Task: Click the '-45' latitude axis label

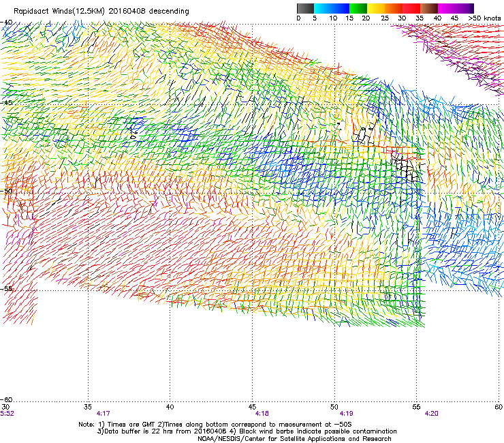Action: coord(6,103)
